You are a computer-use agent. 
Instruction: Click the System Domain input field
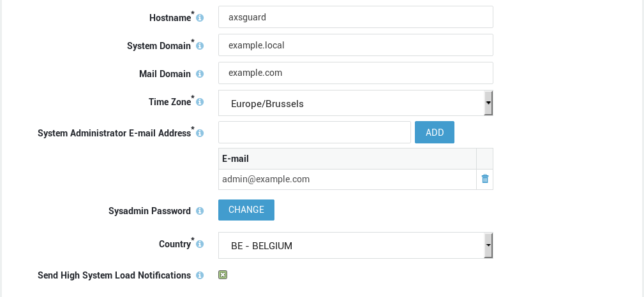(356, 45)
